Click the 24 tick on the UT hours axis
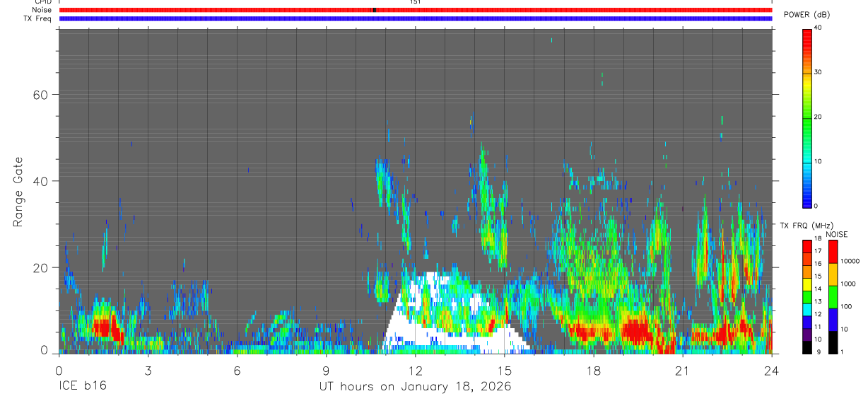 pos(772,371)
